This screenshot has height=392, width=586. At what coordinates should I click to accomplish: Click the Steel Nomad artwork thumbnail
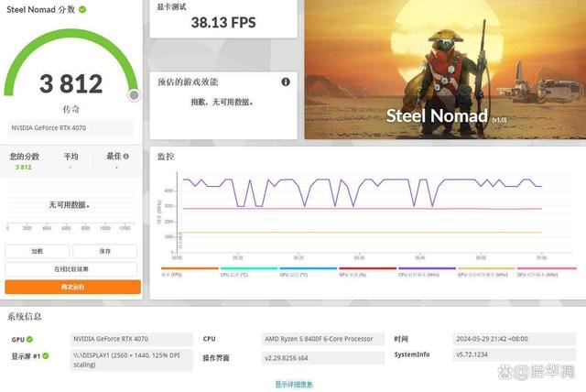point(442,70)
